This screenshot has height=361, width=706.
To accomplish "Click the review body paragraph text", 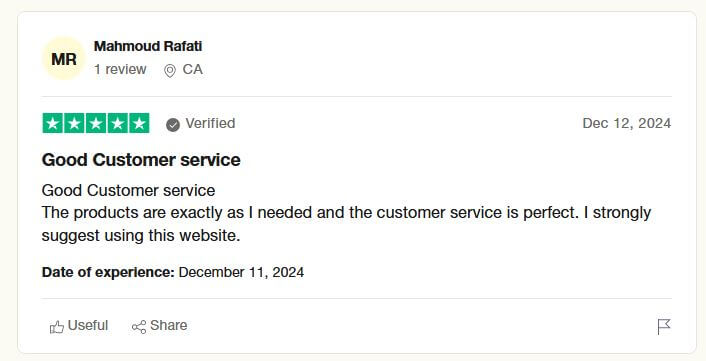I will tap(346, 212).
